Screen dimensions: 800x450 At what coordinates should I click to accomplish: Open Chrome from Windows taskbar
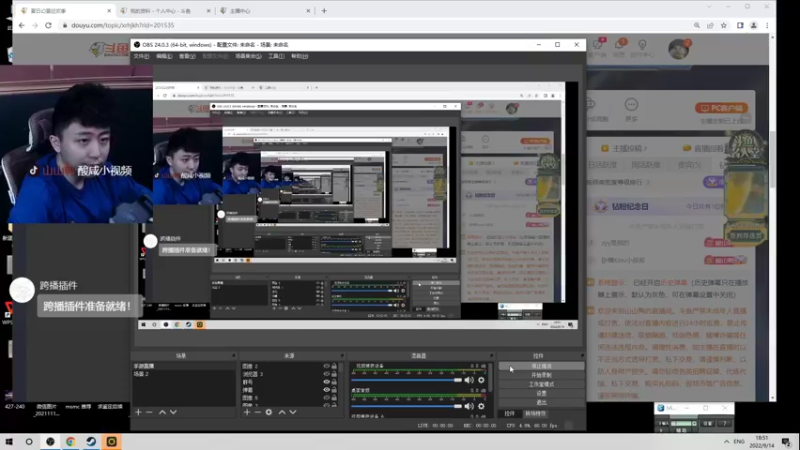point(70,442)
